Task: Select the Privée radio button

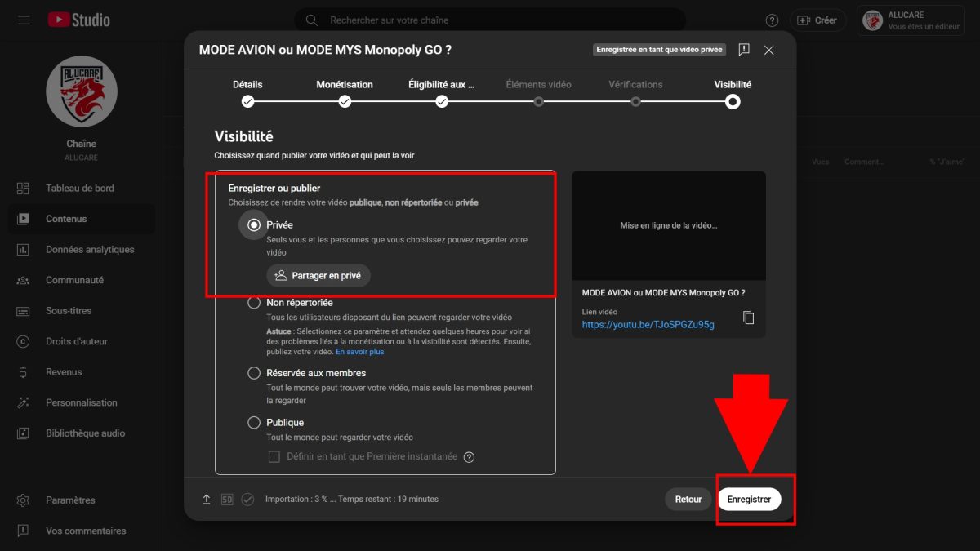Action: click(254, 224)
